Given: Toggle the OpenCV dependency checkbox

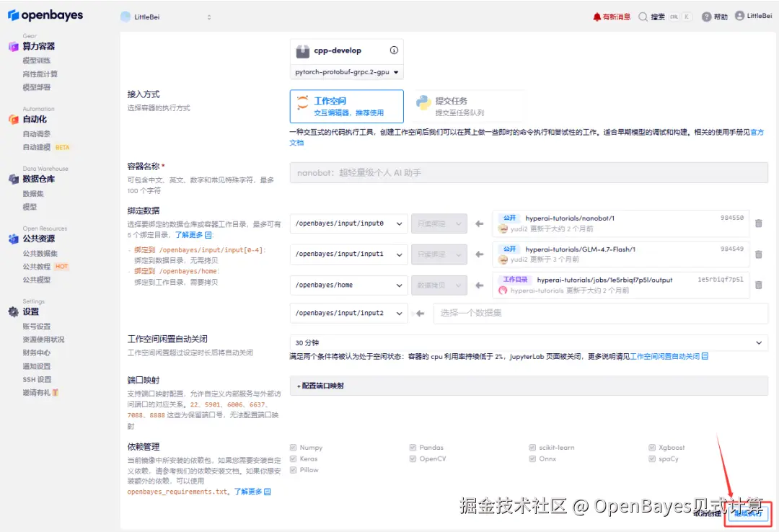Looking at the screenshot, I should [x=413, y=458].
